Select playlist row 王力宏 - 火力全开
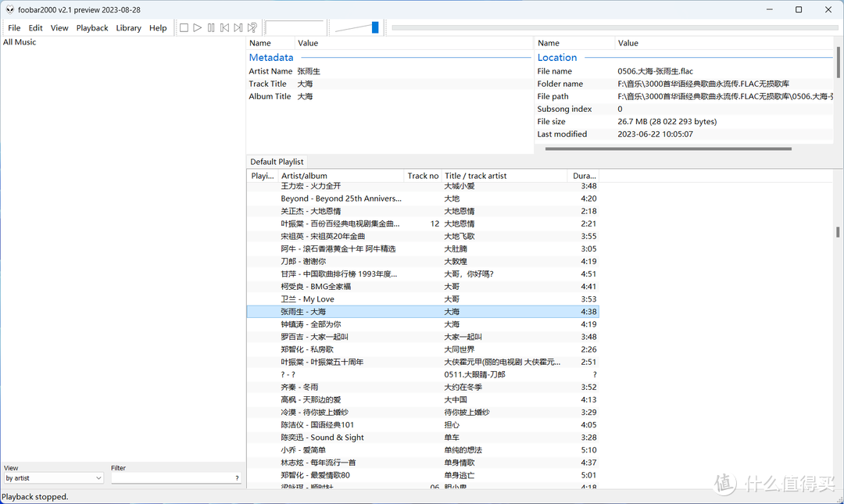844x504 pixels. pos(423,186)
